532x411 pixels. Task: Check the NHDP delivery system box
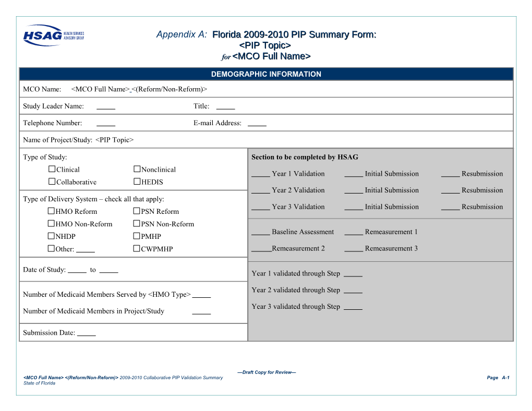52,236
